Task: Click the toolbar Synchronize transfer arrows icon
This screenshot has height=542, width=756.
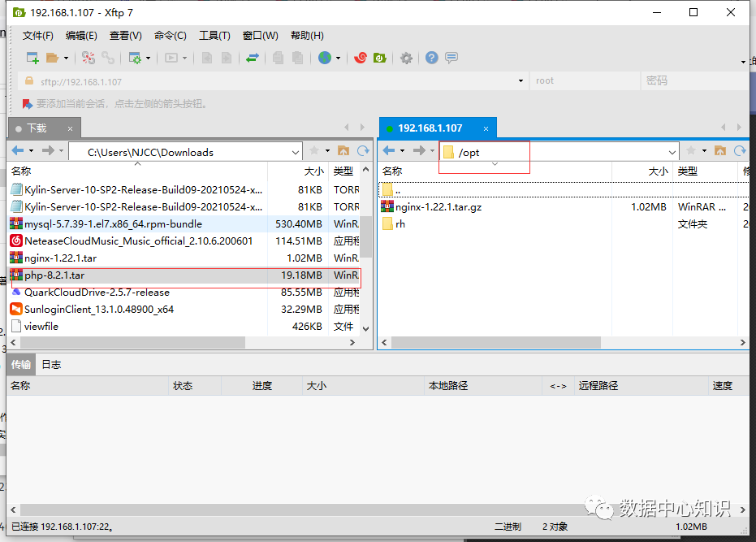Action: (253, 58)
